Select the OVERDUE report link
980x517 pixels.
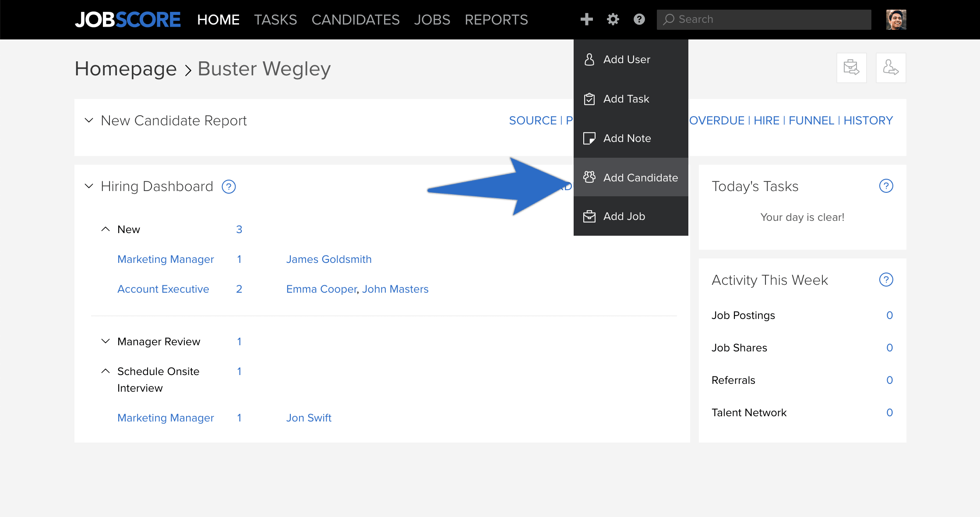(x=716, y=120)
